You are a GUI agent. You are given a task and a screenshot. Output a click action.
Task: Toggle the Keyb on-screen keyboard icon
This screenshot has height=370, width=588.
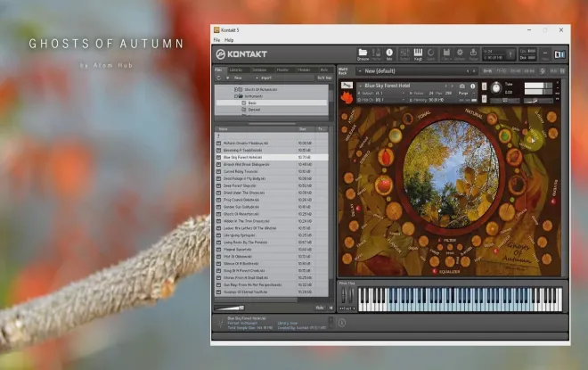pos(418,53)
